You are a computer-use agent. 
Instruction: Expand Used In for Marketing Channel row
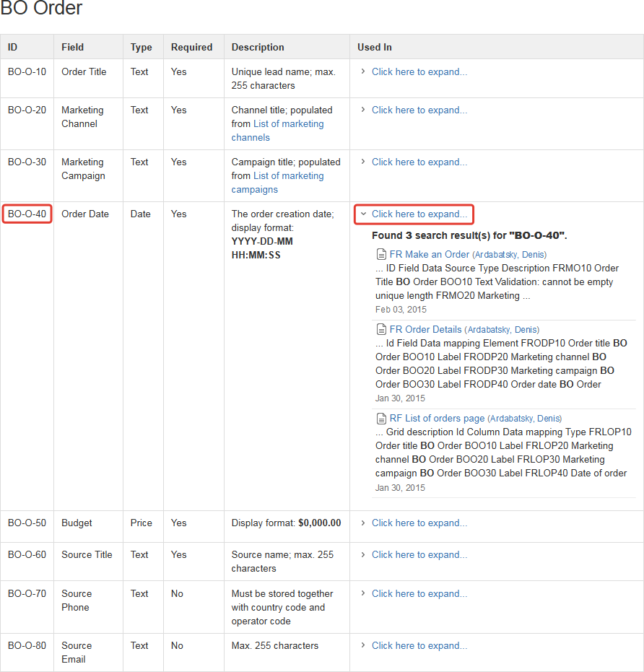[x=419, y=110]
